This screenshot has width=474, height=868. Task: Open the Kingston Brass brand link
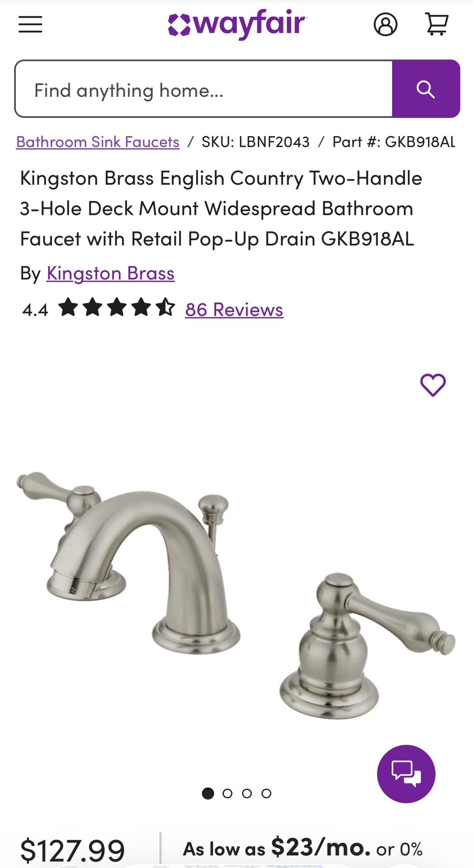pyautogui.click(x=110, y=274)
